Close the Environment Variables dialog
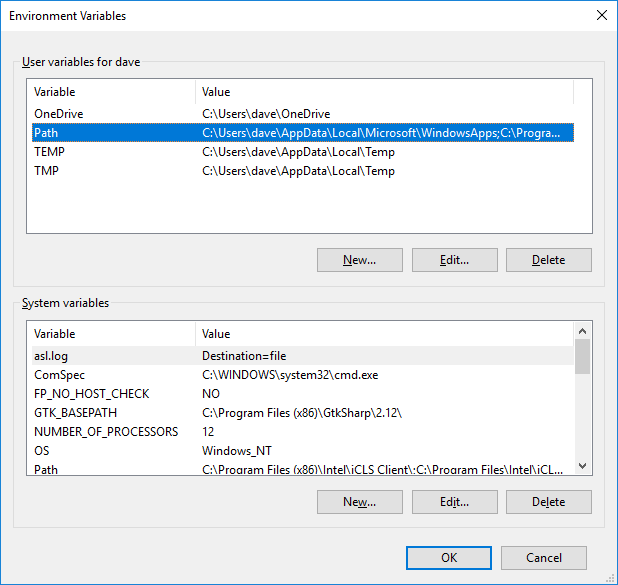The image size is (618, 585). [x=601, y=15]
